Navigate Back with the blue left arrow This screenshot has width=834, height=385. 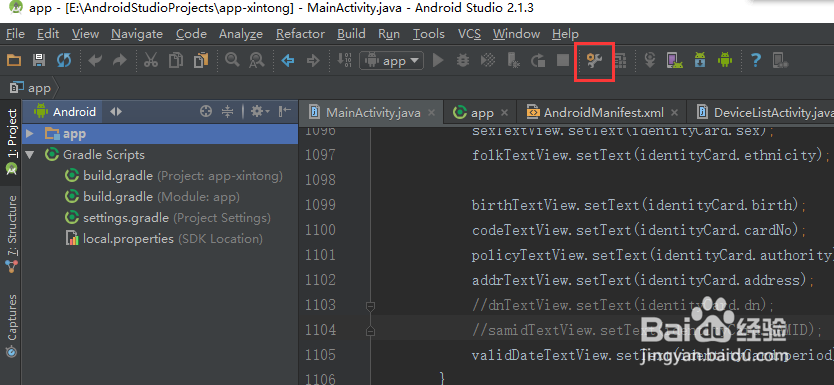pos(288,61)
